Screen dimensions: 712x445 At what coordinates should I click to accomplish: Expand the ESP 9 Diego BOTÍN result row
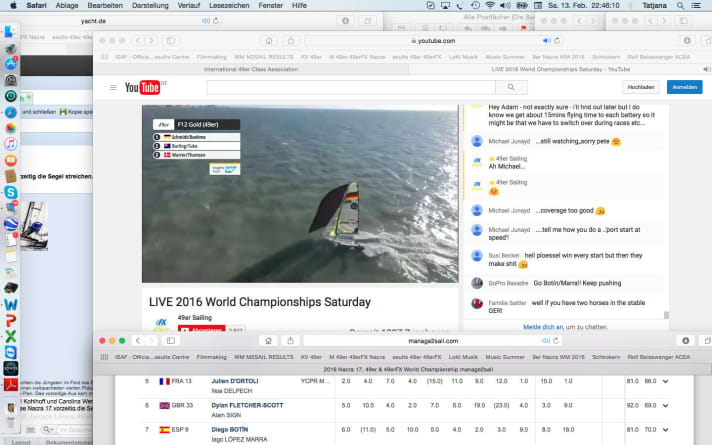pyautogui.click(x=665, y=430)
